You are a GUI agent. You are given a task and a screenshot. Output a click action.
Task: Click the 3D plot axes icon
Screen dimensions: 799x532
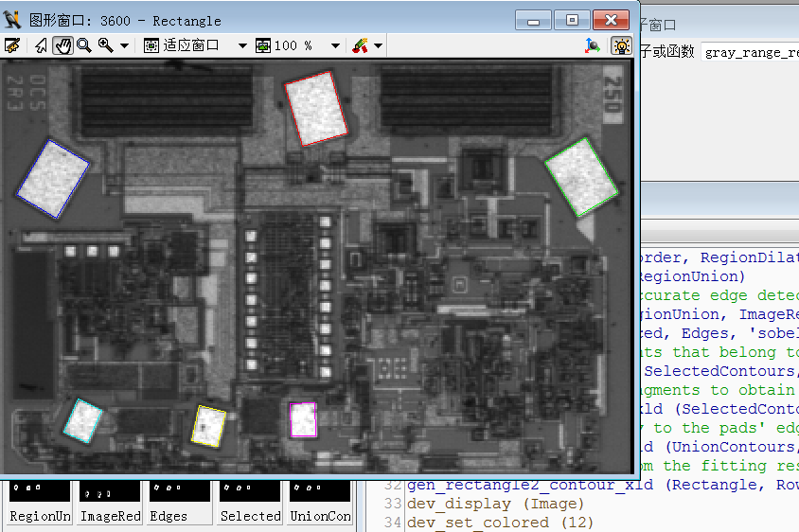click(x=592, y=45)
